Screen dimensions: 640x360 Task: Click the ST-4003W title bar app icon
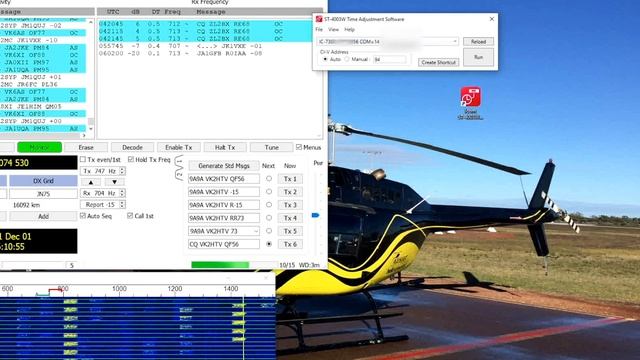(319, 19)
